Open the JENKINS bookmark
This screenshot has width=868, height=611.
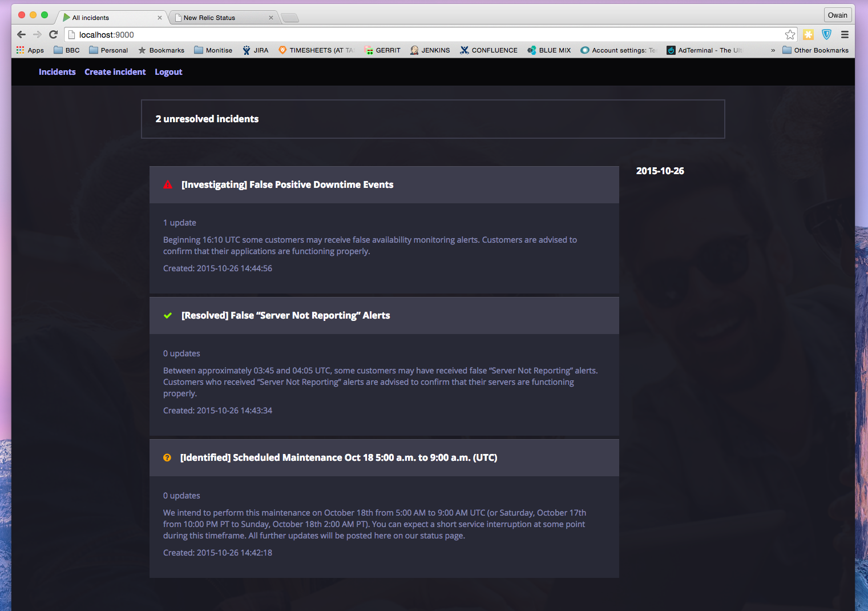click(x=430, y=50)
